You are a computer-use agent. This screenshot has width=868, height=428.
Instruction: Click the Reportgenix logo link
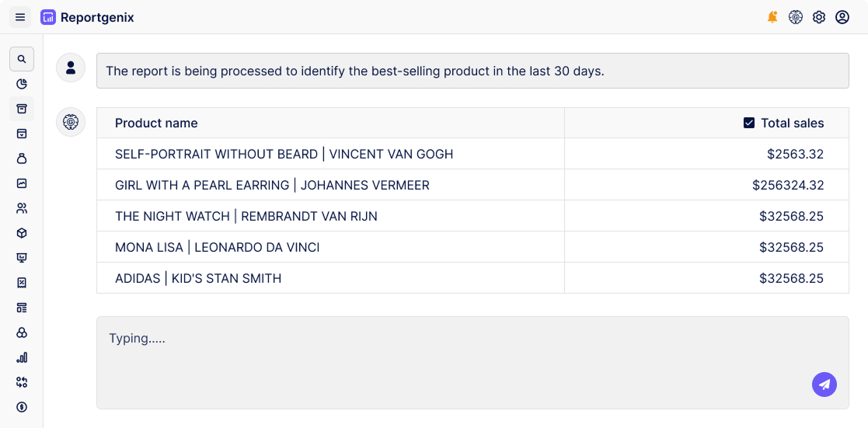pos(87,17)
